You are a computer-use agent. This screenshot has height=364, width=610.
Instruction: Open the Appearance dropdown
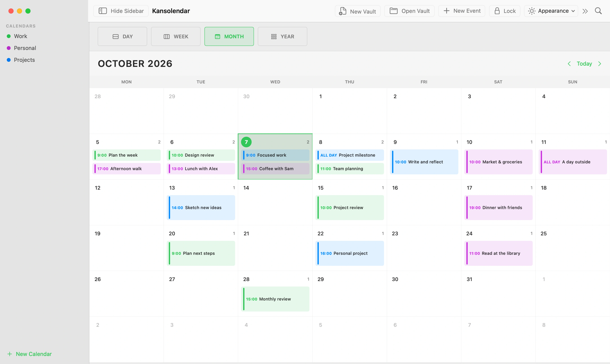click(551, 11)
